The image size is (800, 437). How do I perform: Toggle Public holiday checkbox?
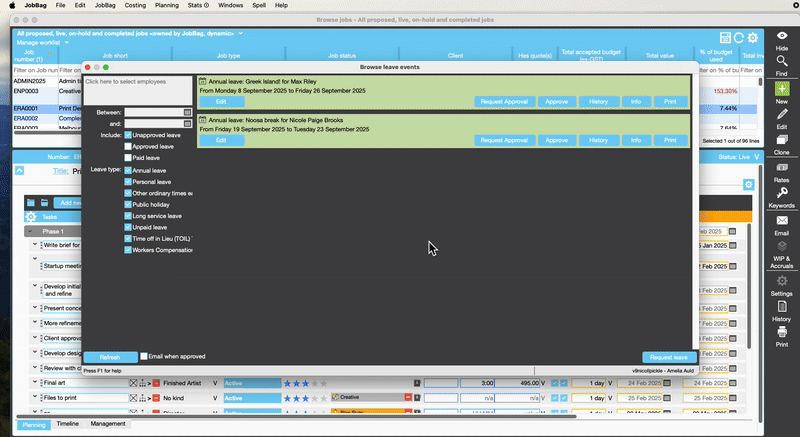128,204
